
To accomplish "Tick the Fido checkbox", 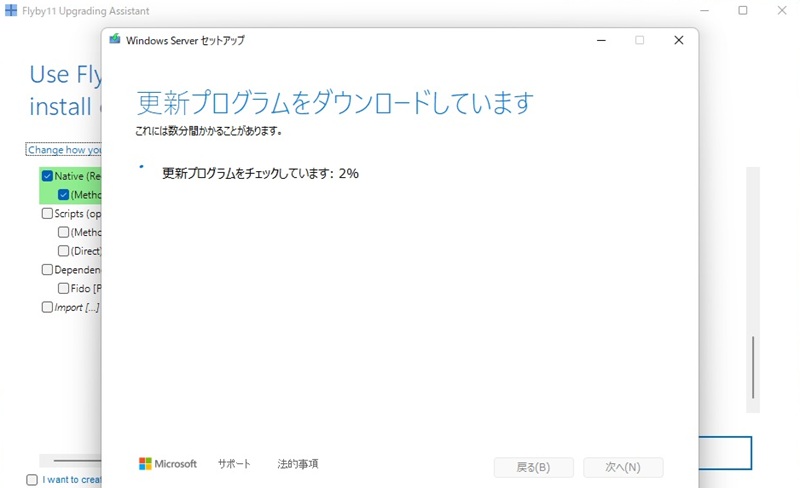I will pyautogui.click(x=64, y=288).
